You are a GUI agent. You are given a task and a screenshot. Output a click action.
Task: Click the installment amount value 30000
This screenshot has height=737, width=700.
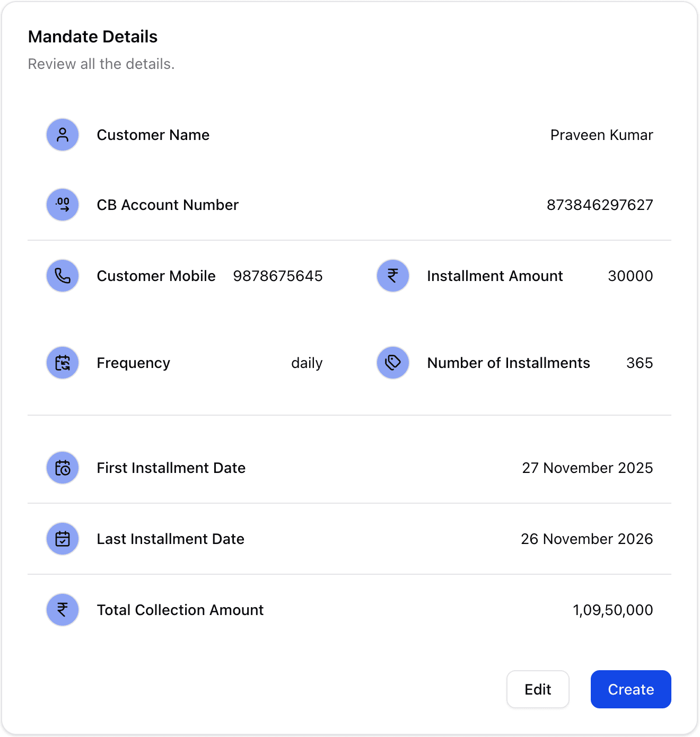630,276
